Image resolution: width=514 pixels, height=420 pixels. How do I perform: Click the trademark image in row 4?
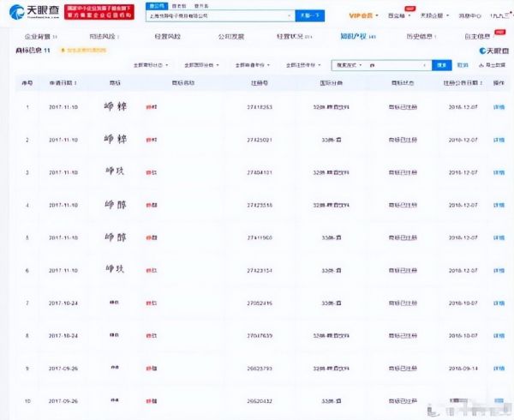coord(115,205)
